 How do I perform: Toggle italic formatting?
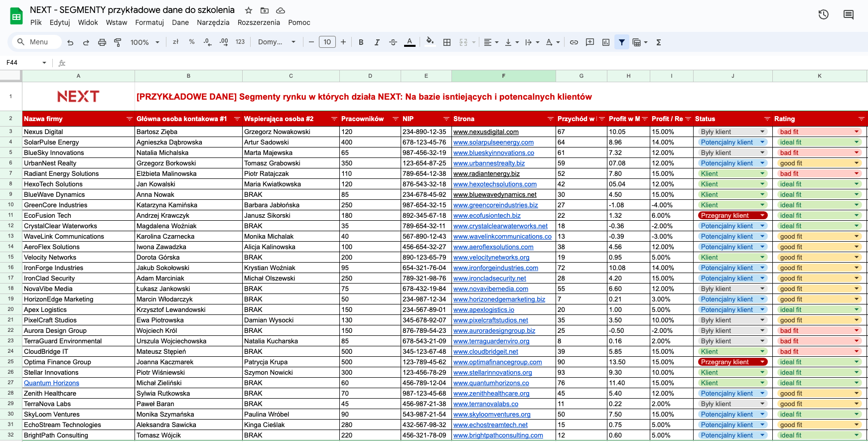tap(377, 42)
